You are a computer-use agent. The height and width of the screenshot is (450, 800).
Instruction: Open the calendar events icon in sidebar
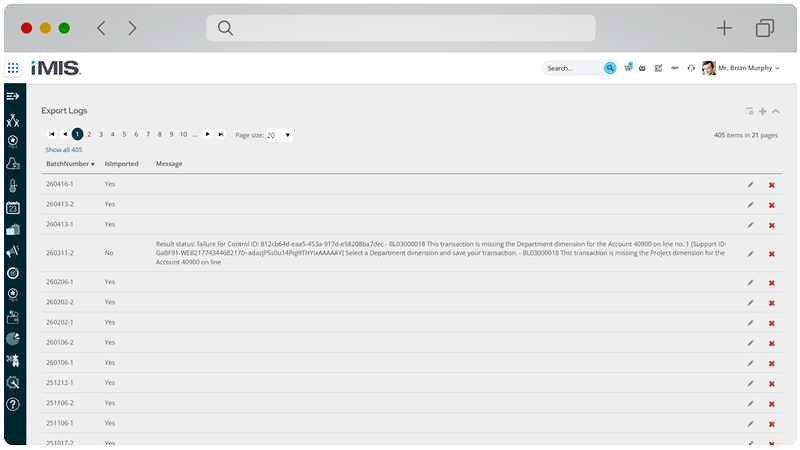point(13,208)
